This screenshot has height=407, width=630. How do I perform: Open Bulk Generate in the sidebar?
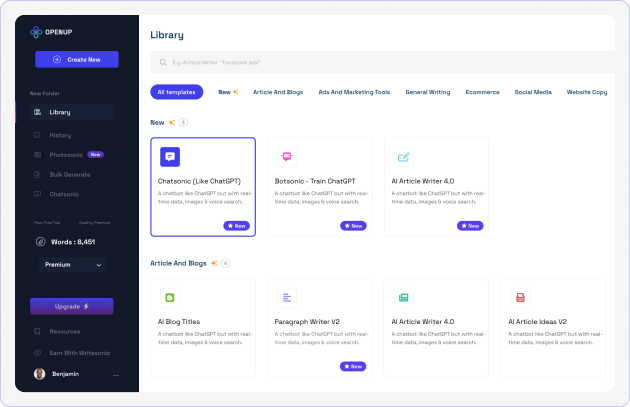click(68, 174)
